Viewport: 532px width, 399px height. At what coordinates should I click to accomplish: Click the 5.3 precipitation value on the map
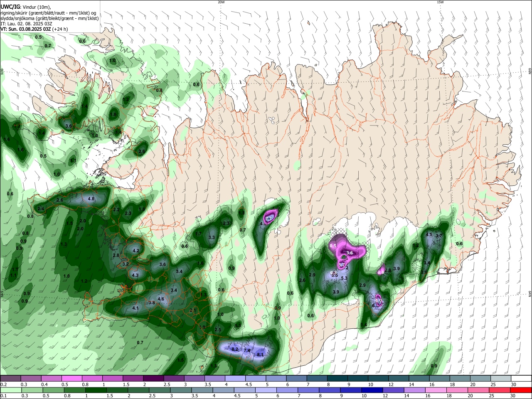[x=344, y=278]
